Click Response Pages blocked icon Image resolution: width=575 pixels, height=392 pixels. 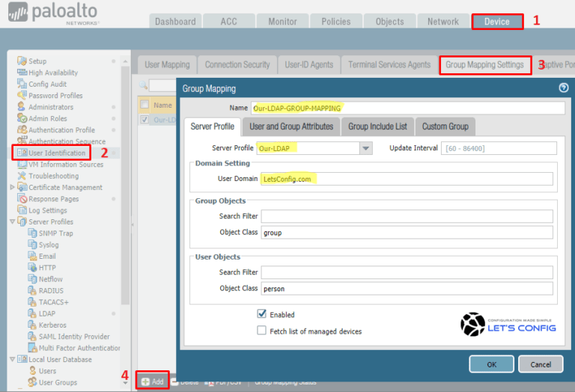coord(22,198)
